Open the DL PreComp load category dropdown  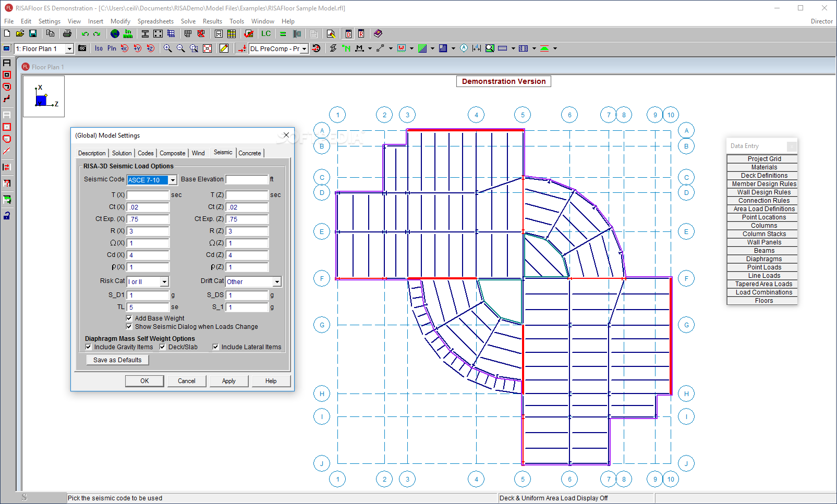(x=304, y=48)
